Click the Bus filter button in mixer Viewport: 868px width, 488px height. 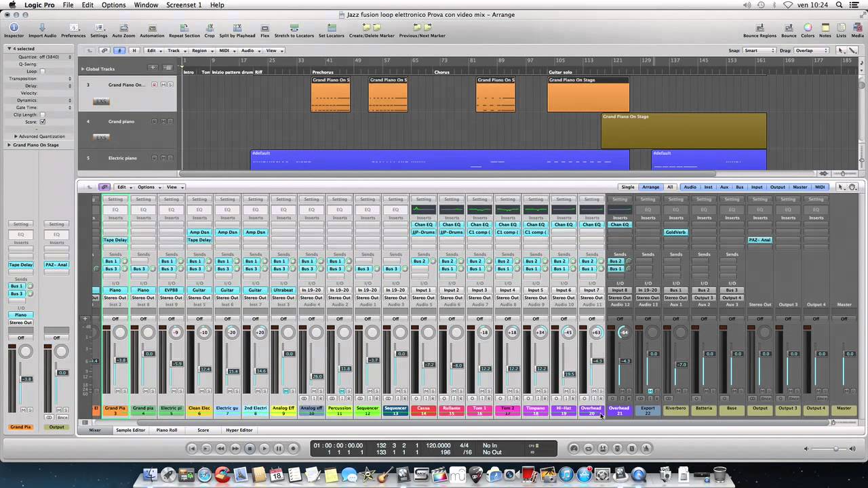click(x=740, y=187)
